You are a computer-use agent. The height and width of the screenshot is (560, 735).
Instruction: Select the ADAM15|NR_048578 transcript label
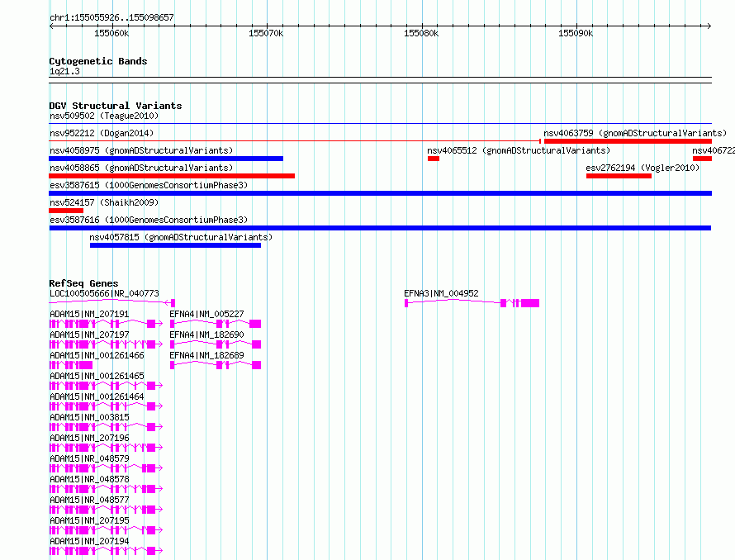point(89,479)
